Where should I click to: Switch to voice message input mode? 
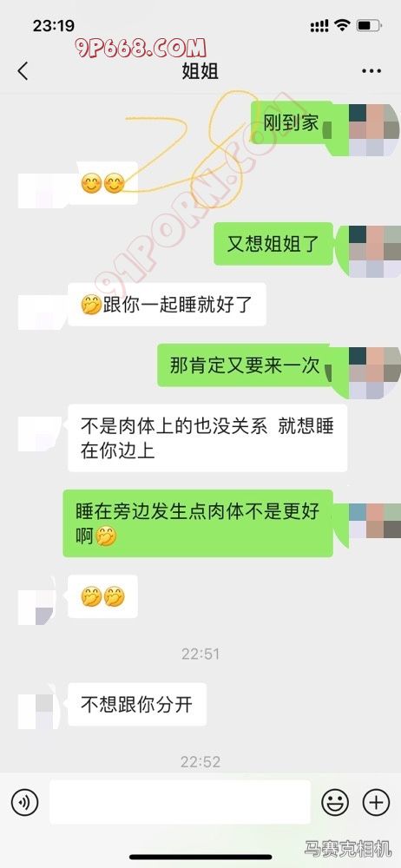pyautogui.click(x=24, y=801)
